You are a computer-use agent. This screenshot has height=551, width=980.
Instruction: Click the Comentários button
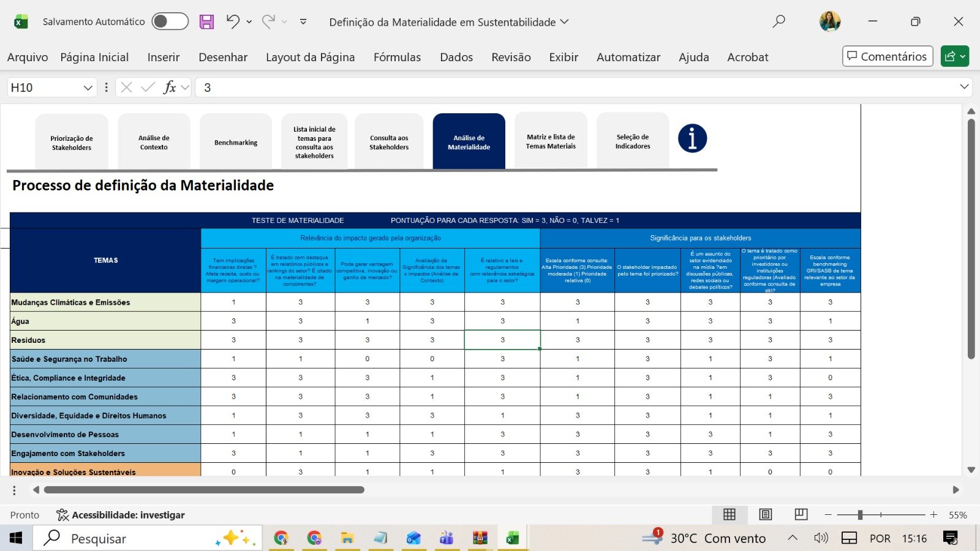887,56
